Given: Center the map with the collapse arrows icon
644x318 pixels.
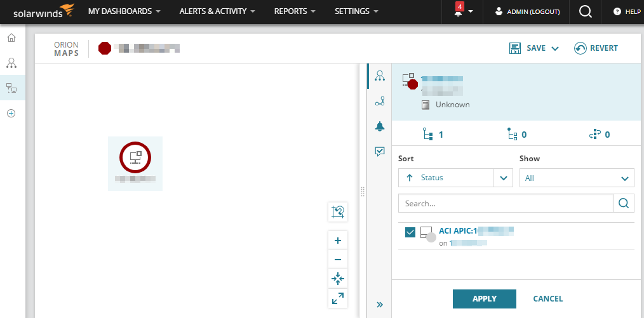Looking at the screenshot, I should coord(338,278).
